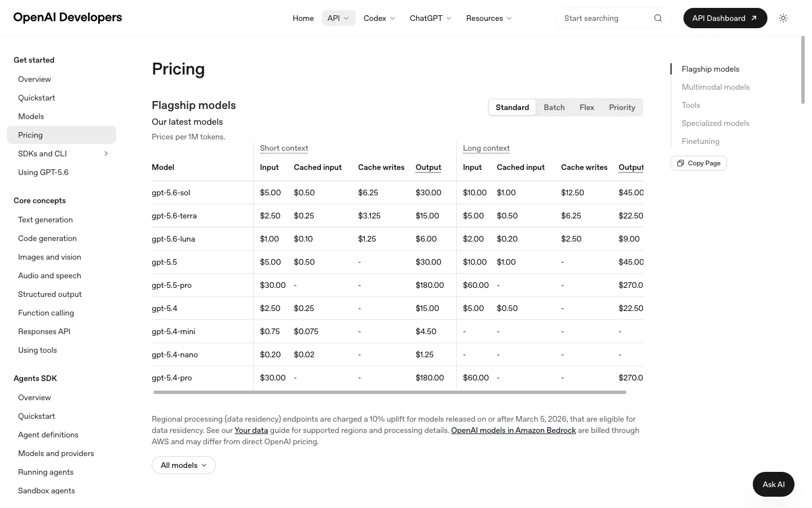Click the Copy Page button
The width and height of the screenshot is (812, 508).
coord(699,163)
